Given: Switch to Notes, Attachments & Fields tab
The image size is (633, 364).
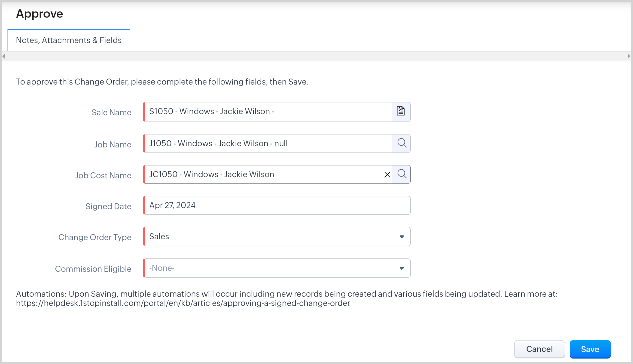Looking at the screenshot, I should click(69, 40).
